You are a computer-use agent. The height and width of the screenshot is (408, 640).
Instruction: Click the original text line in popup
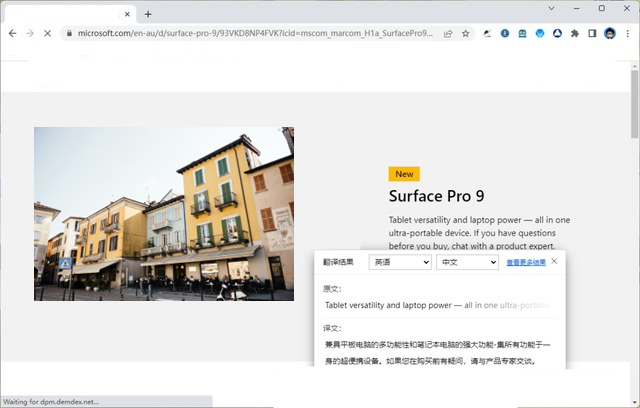point(438,305)
